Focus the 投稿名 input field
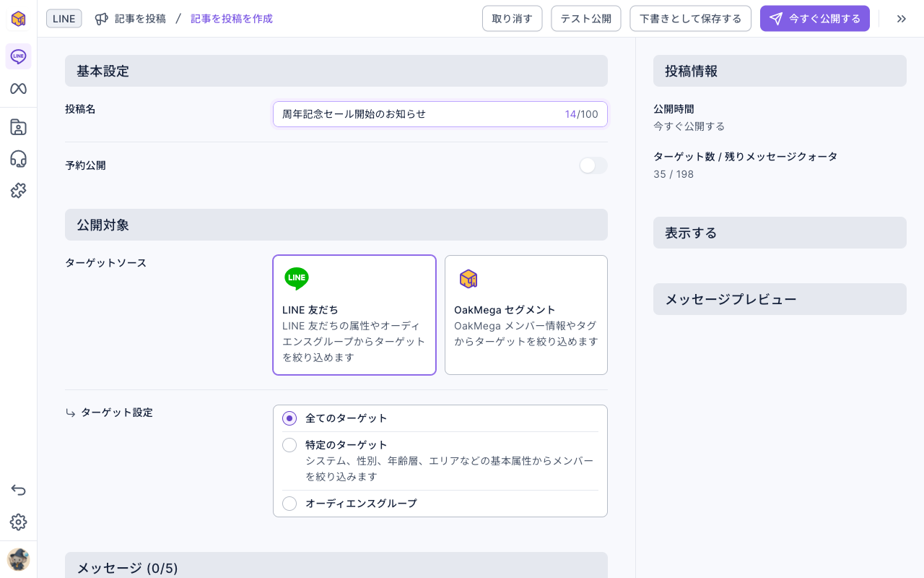The width and height of the screenshot is (924, 578). tap(440, 114)
